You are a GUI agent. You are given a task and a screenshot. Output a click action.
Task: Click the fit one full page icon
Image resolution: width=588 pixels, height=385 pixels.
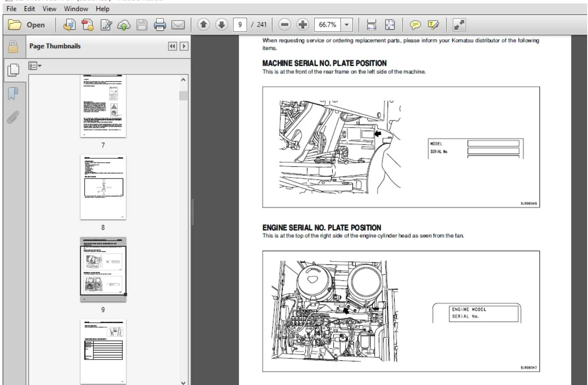[x=390, y=25]
